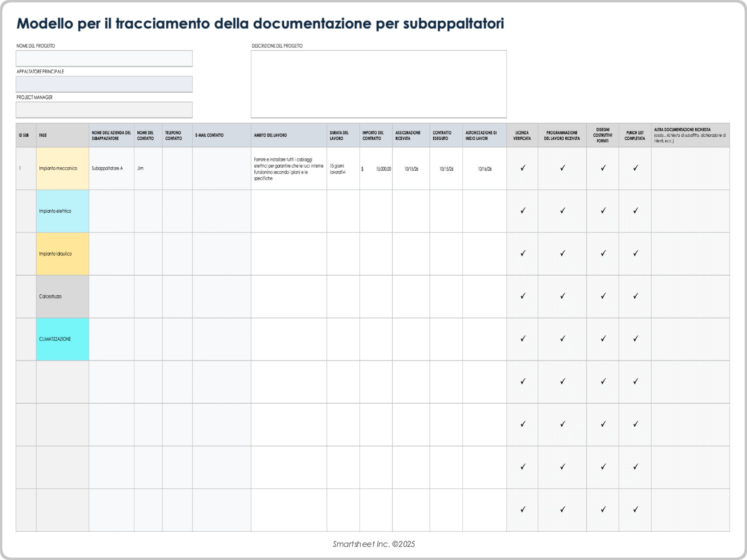
Task: Select the Impianto idraulico phase cell
Action: pos(63,254)
